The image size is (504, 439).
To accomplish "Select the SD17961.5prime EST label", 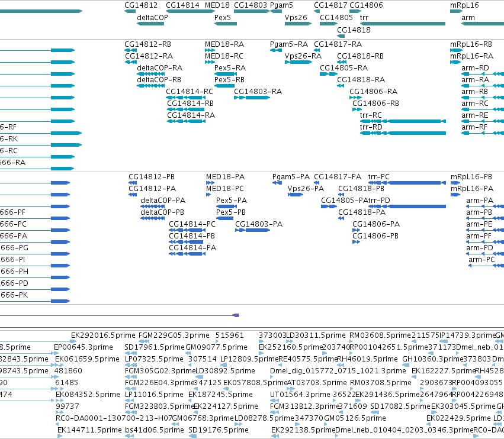I will [155, 347].
